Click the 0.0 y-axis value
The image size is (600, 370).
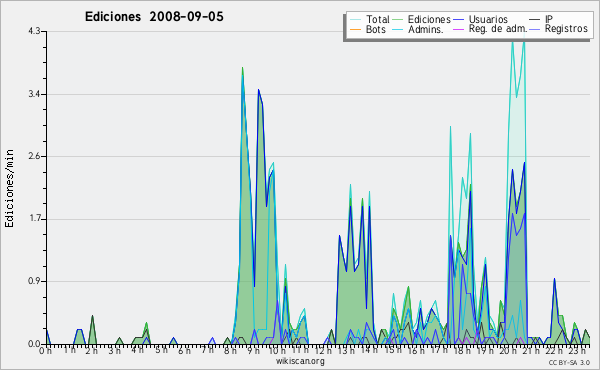34,344
